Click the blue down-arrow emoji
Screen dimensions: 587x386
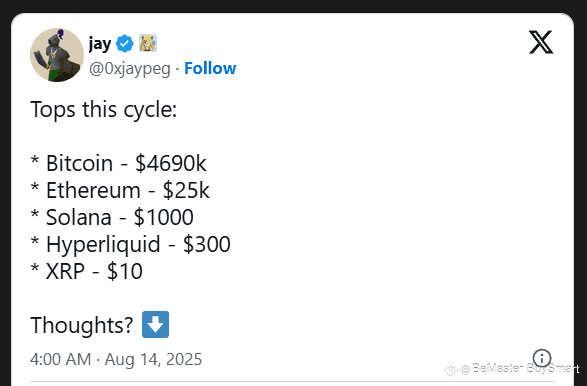155,324
